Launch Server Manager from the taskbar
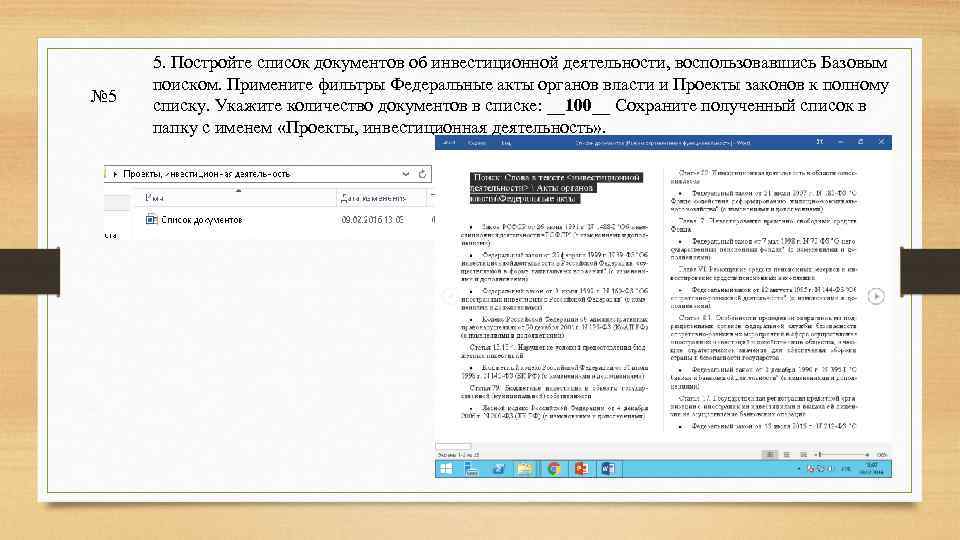Image resolution: width=960 pixels, height=540 pixels. pos(471,469)
